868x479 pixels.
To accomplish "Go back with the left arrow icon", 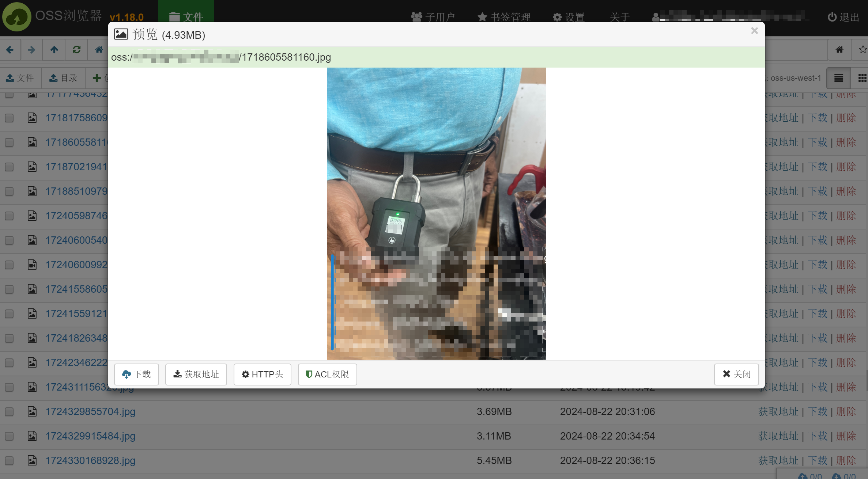I will (10, 50).
